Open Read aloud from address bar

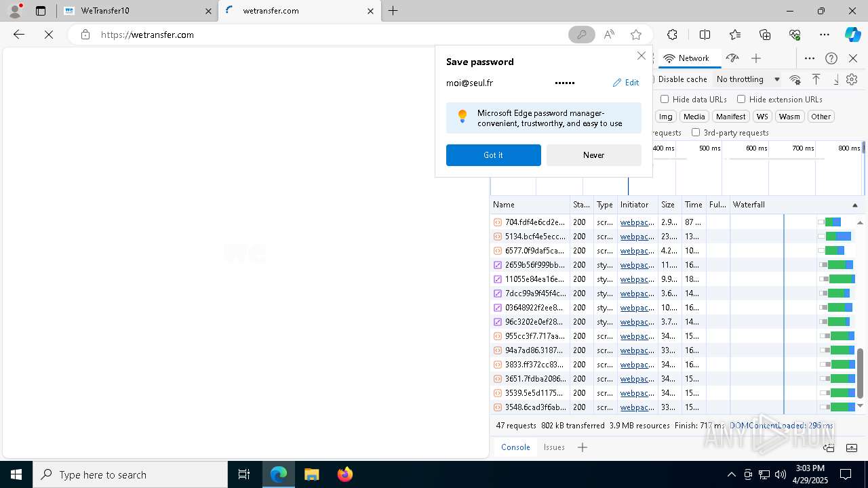coord(609,35)
